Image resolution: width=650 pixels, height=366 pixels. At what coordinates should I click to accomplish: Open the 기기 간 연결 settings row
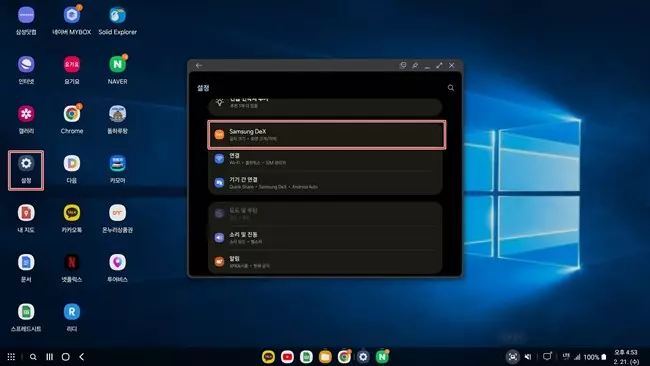pos(325,183)
